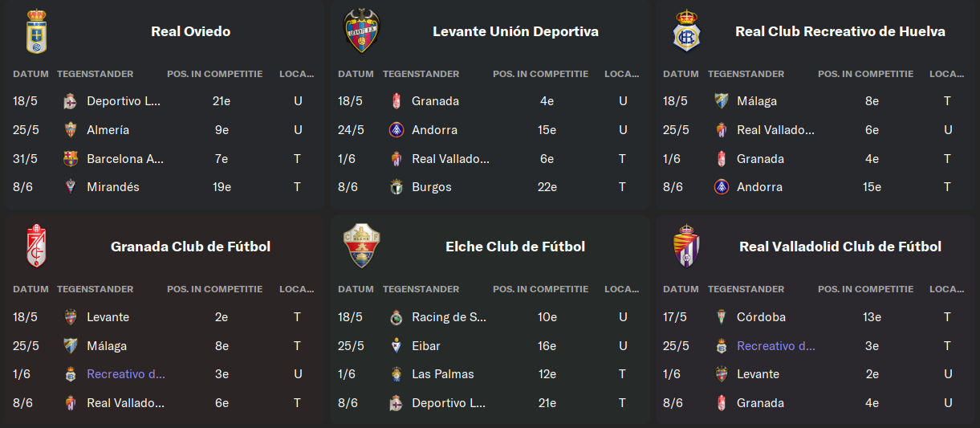Sort Recreativo table by Pos. in competitie header
The height and width of the screenshot is (428, 980).
coord(865,74)
